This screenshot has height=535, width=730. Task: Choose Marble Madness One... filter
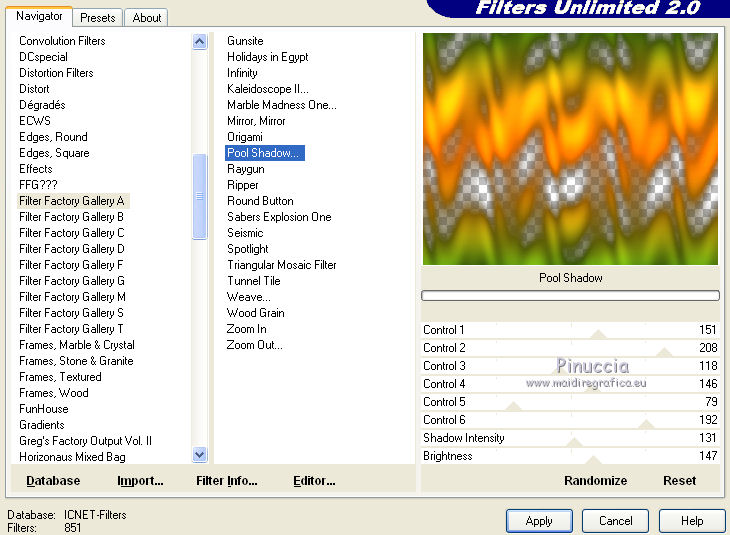click(282, 105)
